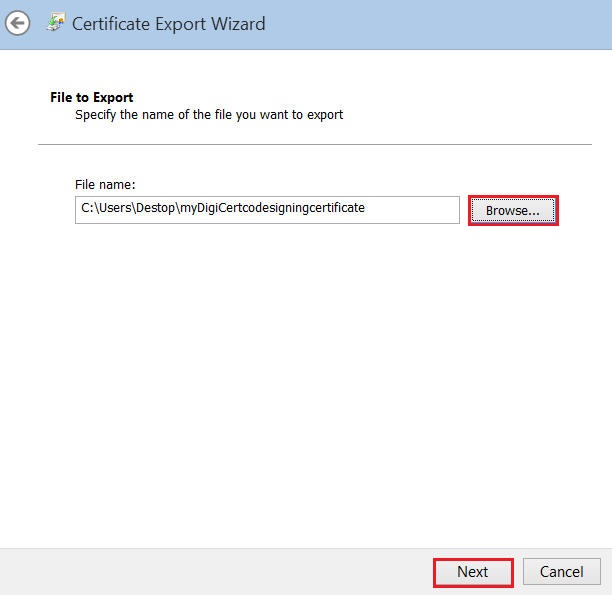This screenshot has width=612, height=595.
Task: Click the certificate wizard icon beside the title
Action: [55, 23]
